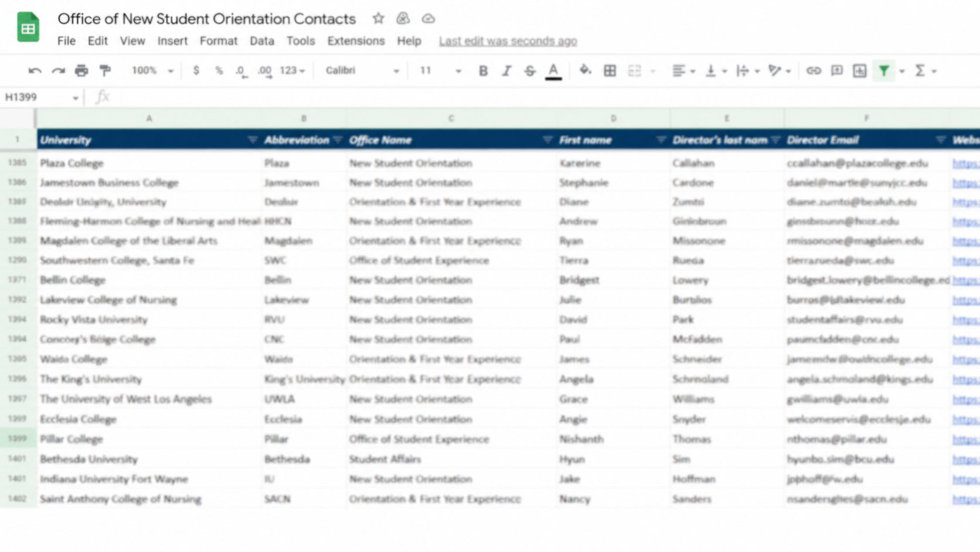Image resolution: width=980 pixels, height=552 pixels.
Task: Open the zoom level dropdown
Action: (152, 70)
